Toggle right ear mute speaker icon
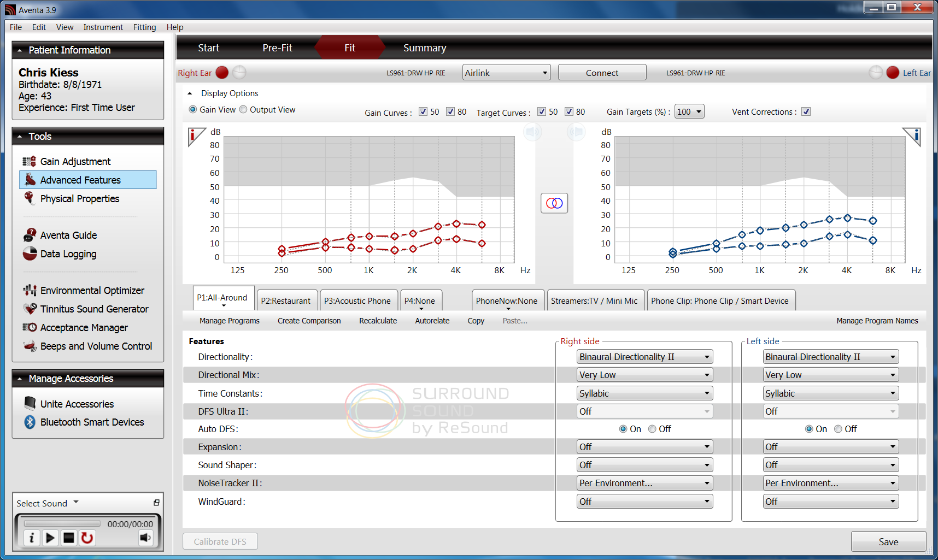Image resolution: width=938 pixels, height=560 pixels. point(532,132)
